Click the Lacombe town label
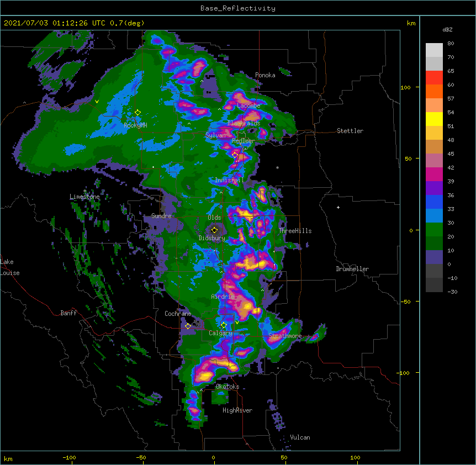The height and width of the screenshot is (465, 476). tap(248, 105)
